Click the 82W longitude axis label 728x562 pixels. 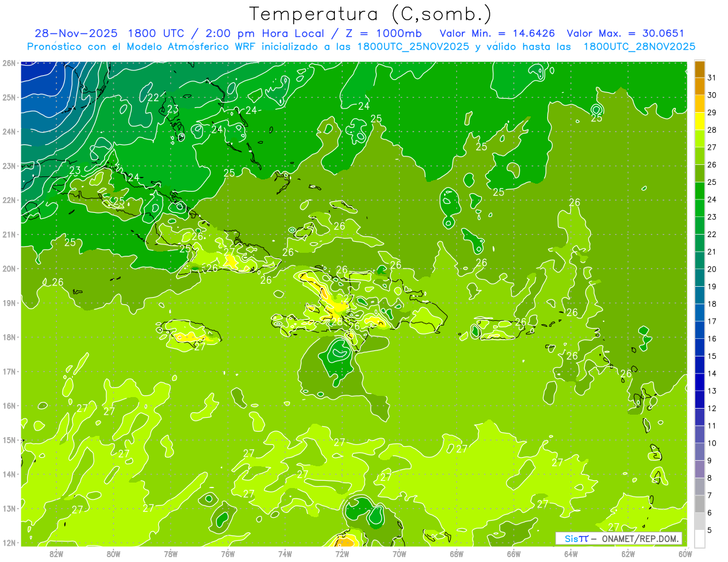[x=56, y=554]
